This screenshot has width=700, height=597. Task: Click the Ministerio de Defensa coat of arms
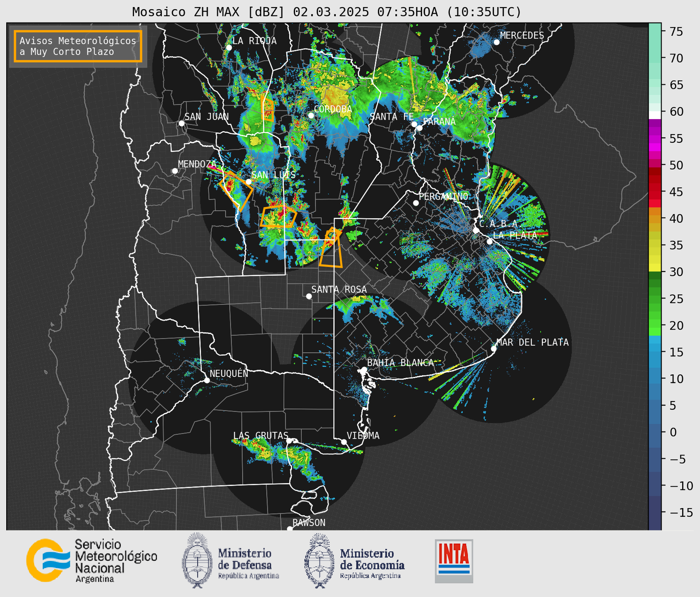click(197, 560)
